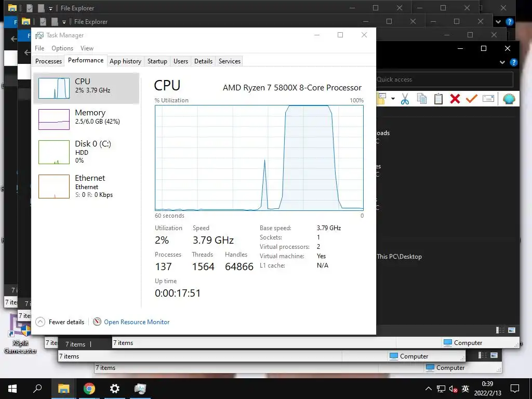The height and width of the screenshot is (399, 532).
Task: Open the File menu in Task Manager
Action: [x=39, y=48]
